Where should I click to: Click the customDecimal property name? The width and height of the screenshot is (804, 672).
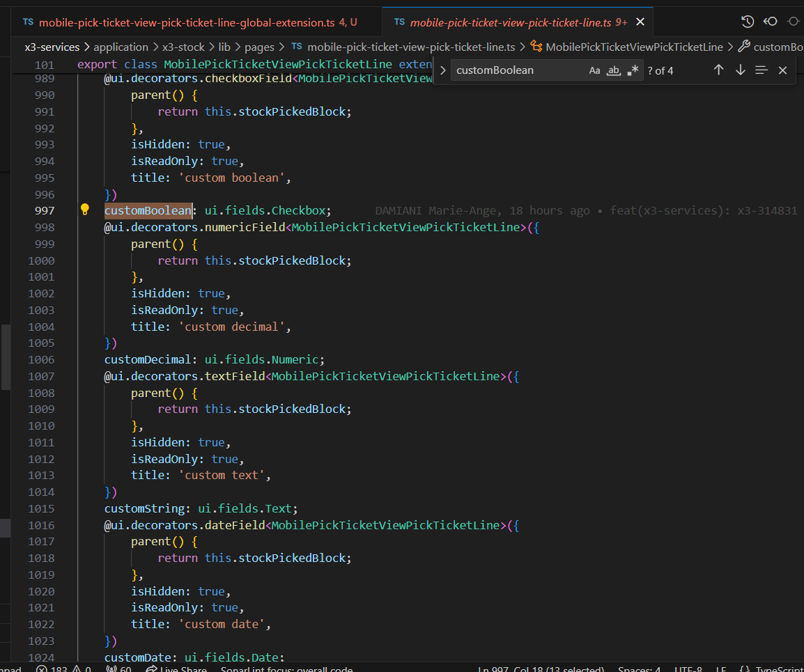pos(148,360)
